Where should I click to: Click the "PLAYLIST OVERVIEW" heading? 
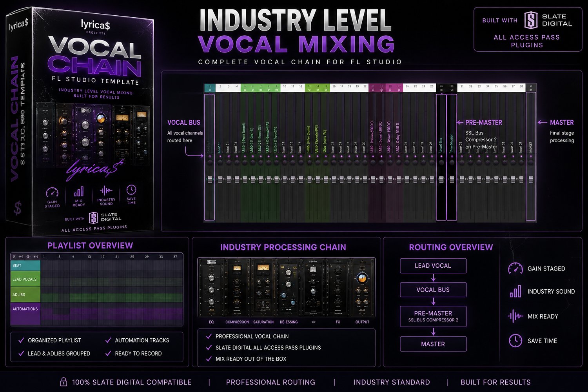(90, 246)
